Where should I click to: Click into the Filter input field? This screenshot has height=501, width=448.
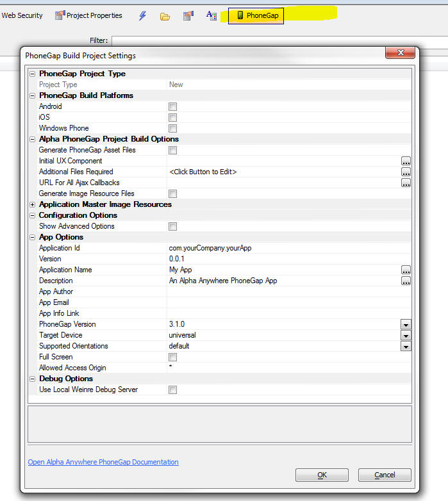pyautogui.click(x=279, y=40)
